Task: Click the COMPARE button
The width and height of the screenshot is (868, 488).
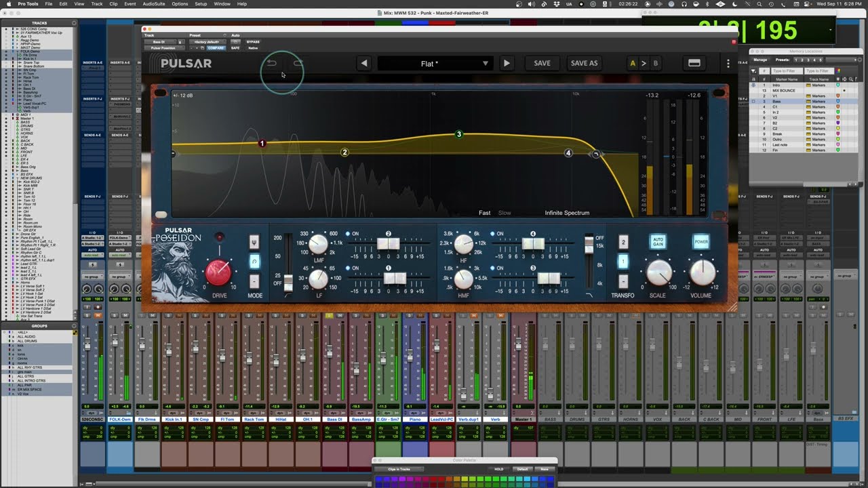Action: 216,48
